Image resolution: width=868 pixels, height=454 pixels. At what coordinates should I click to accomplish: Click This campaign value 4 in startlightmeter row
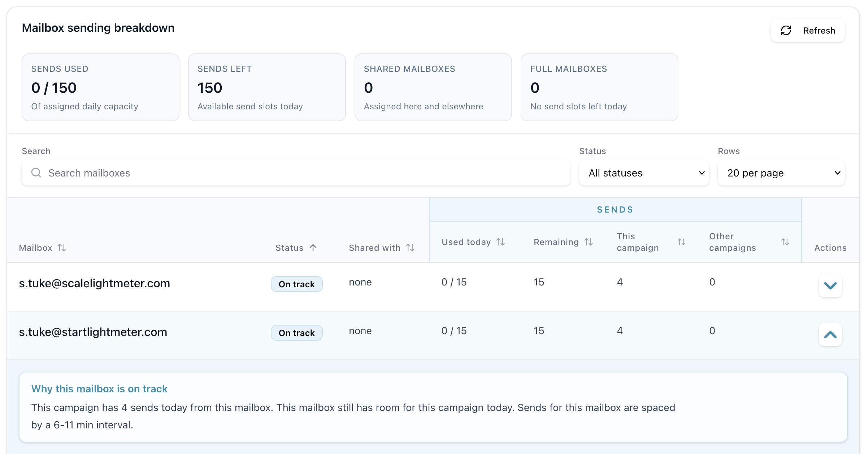(x=620, y=331)
